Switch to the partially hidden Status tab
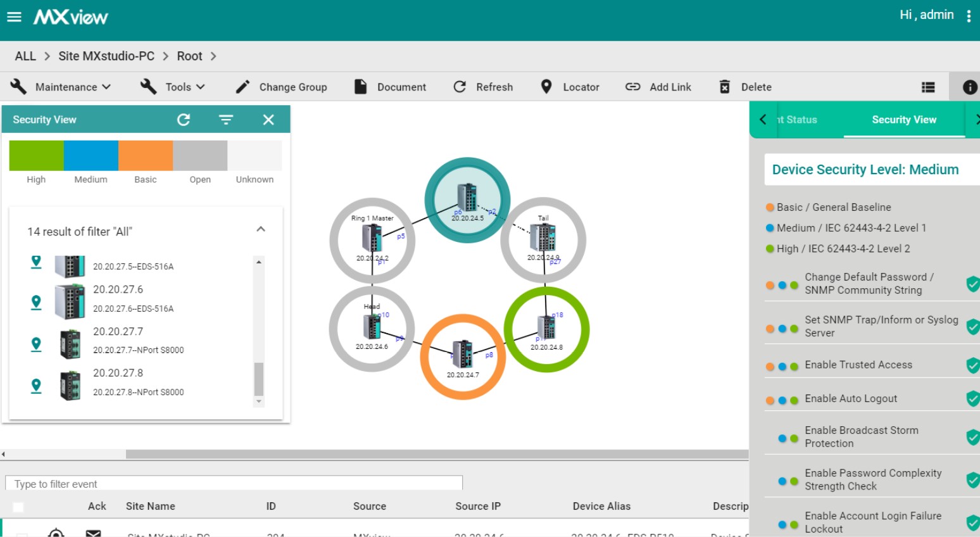Viewport: 980px width, 537px height. coord(797,120)
